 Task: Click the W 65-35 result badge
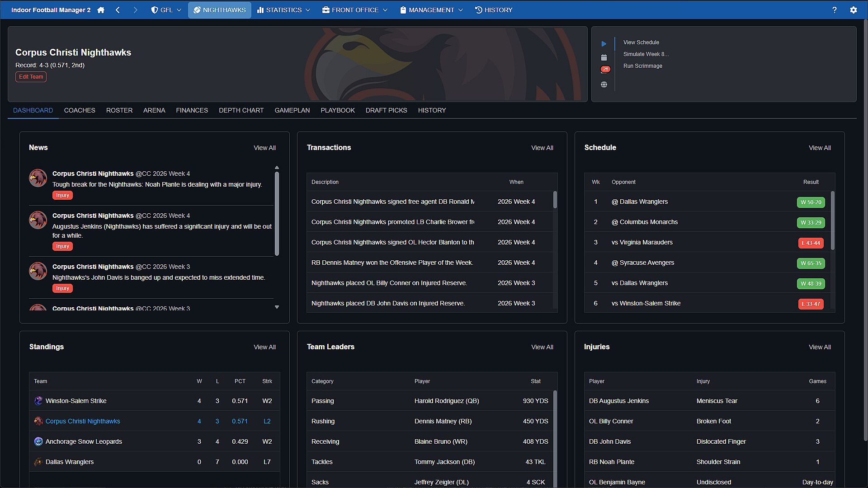pos(811,263)
